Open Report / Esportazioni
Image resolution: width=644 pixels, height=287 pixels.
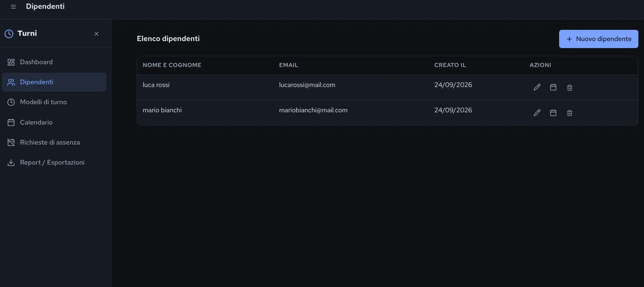coord(54,162)
